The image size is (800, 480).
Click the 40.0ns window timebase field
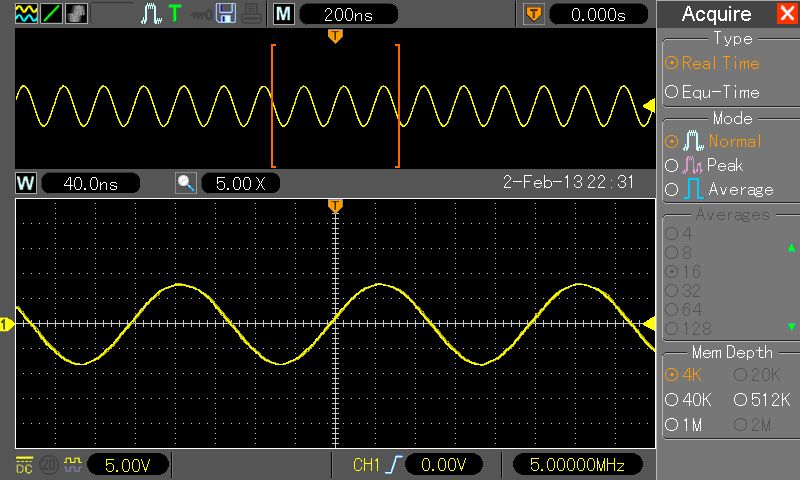coord(90,183)
